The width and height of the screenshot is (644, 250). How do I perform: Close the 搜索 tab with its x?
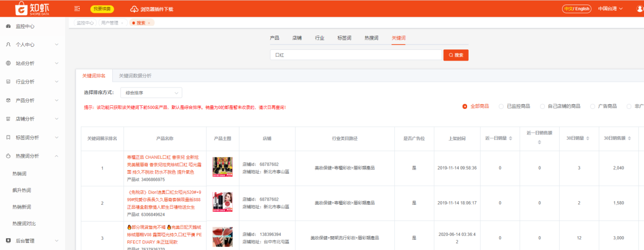pos(149,23)
